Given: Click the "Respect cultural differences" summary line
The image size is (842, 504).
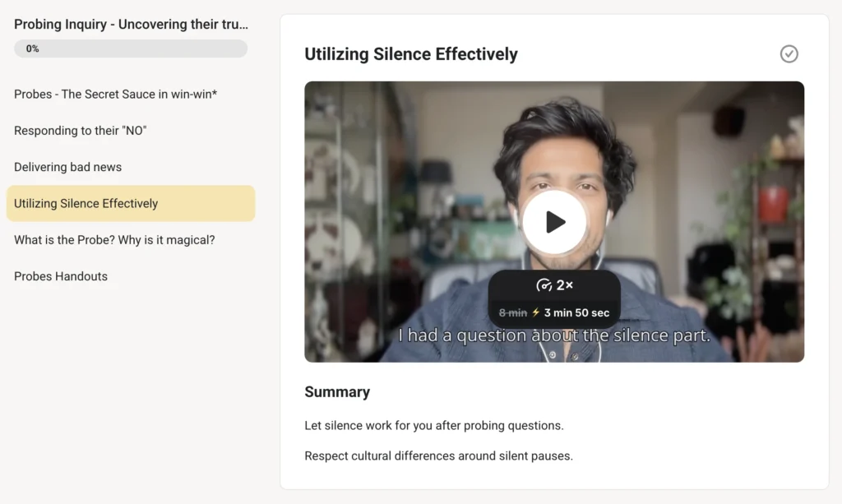Looking at the screenshot, I should 438,455.
